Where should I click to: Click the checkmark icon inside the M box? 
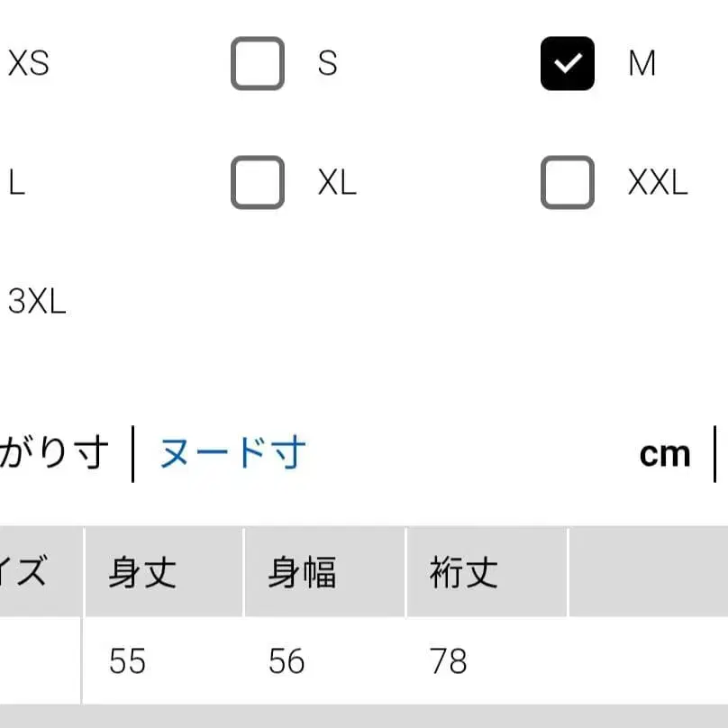(567, 63)
